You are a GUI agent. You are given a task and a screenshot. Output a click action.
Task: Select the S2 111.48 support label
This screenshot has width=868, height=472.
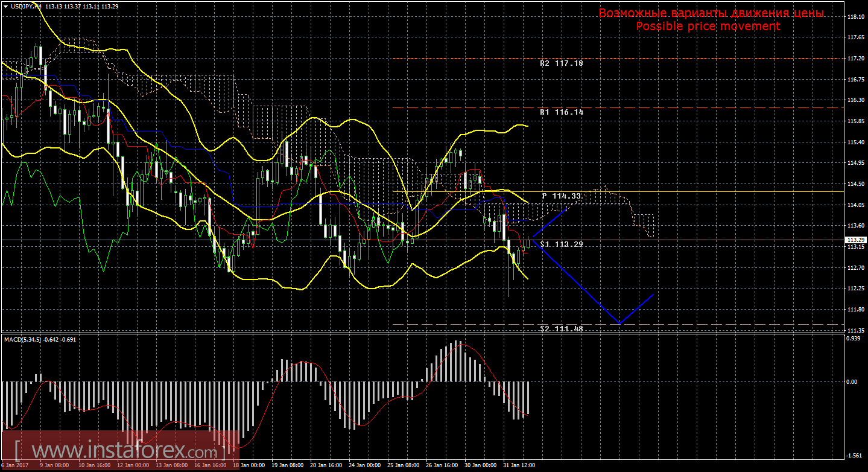562,329
